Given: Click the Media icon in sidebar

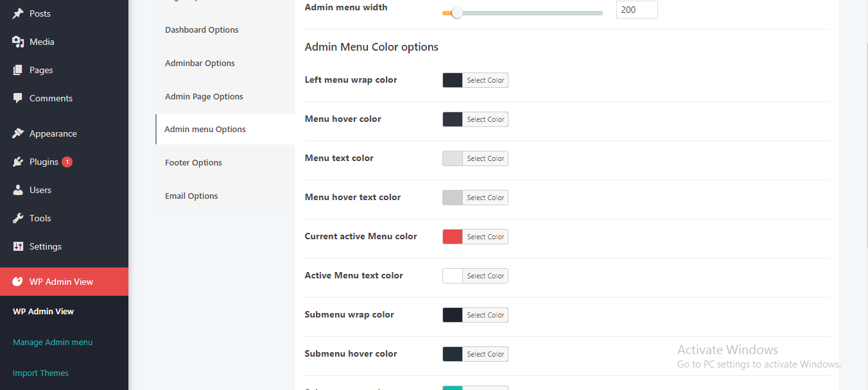Looking at the screenshot, I should pos(18,42).
